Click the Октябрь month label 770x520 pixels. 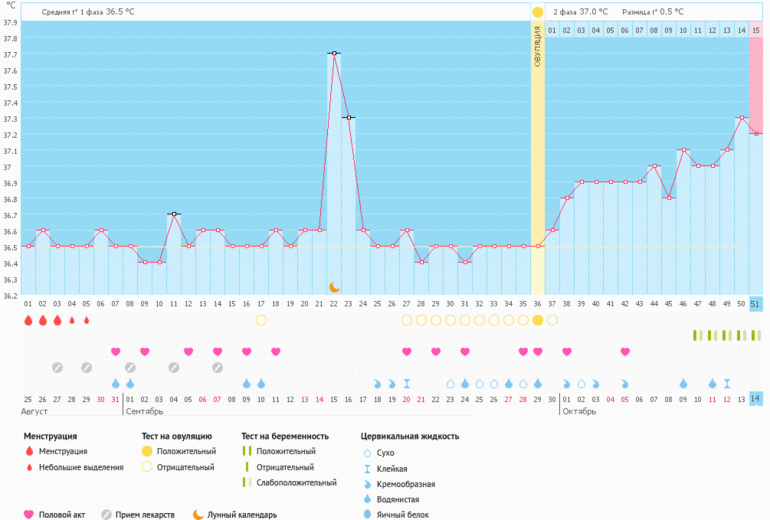tap(579, 411)
